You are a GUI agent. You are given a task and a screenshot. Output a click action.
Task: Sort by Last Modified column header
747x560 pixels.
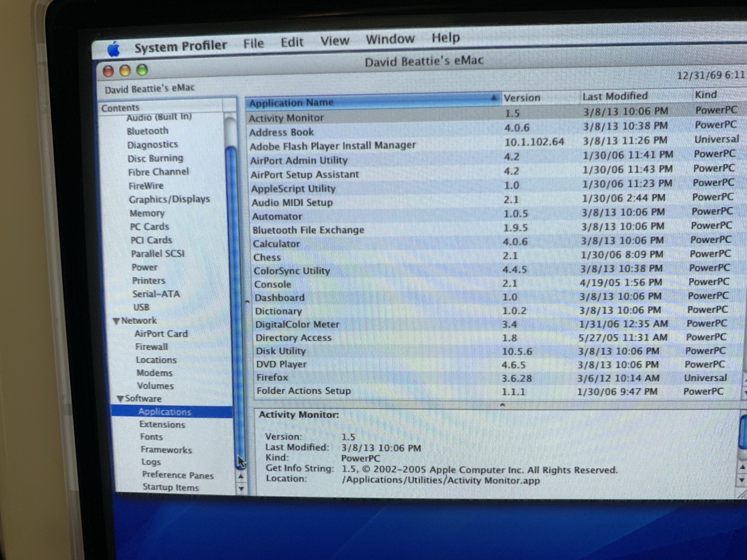click(635, 96)
